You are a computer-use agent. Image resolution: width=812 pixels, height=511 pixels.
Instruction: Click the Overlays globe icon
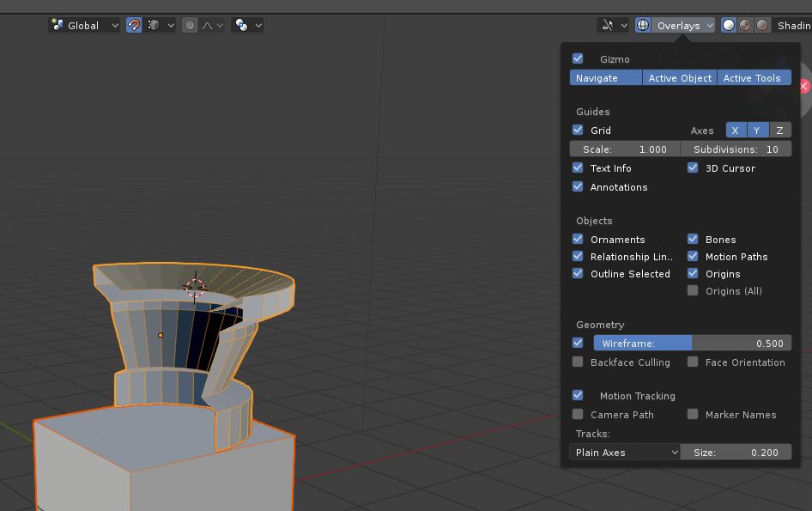pos(643,24)
